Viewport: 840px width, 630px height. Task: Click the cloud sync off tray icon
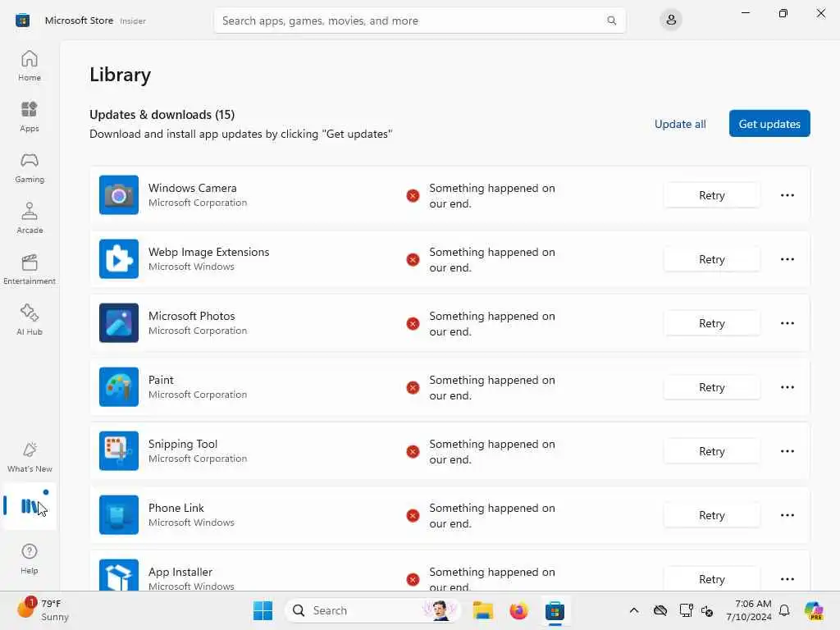660,610
